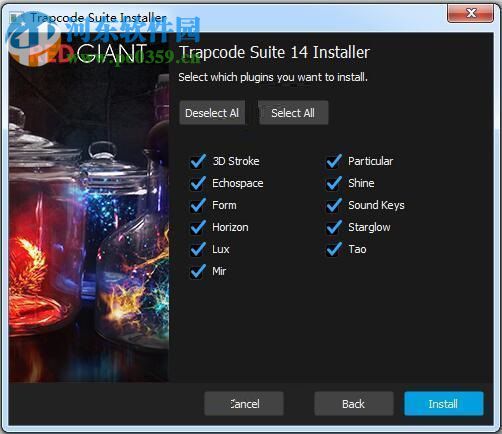Uncheck the Sound Keys checkbox
This screenshot has height=434, width=502.
point(334,205)
